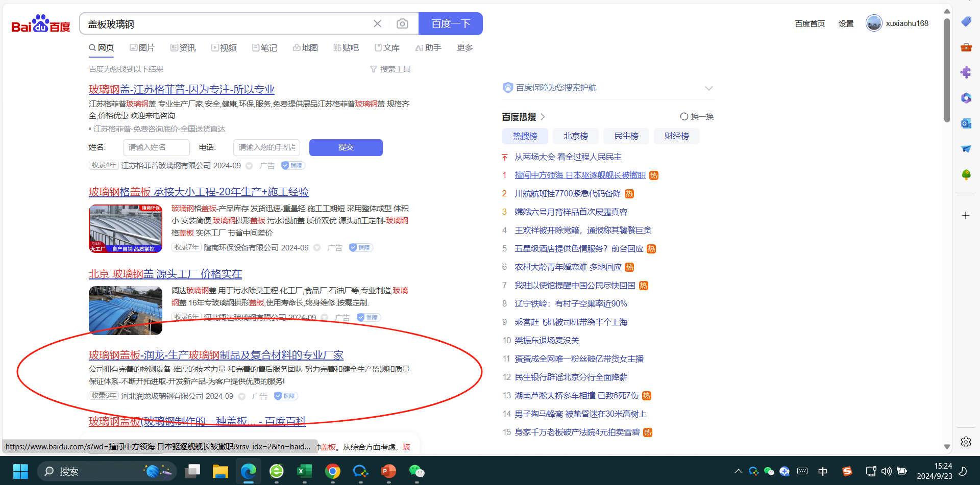Switch to the 图片 search tab

click(x=142, y=47)
